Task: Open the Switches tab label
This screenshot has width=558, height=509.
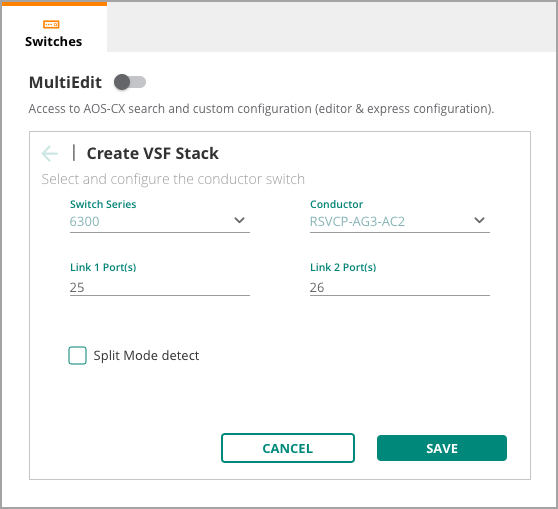Action: [x=53, y=42]
